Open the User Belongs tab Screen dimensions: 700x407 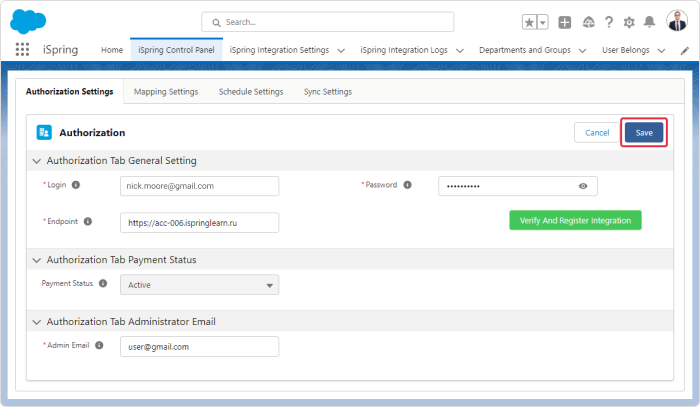click(x=626, y=50)
